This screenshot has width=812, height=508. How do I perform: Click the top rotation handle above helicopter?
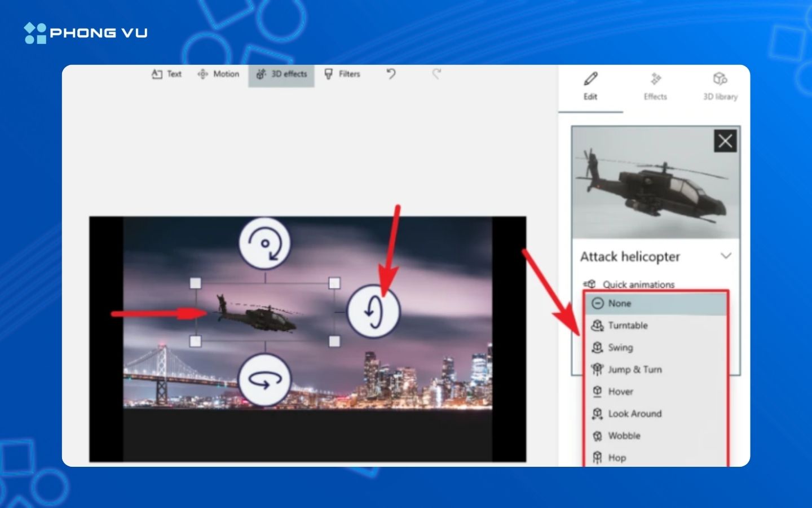(x=264, y=243)
